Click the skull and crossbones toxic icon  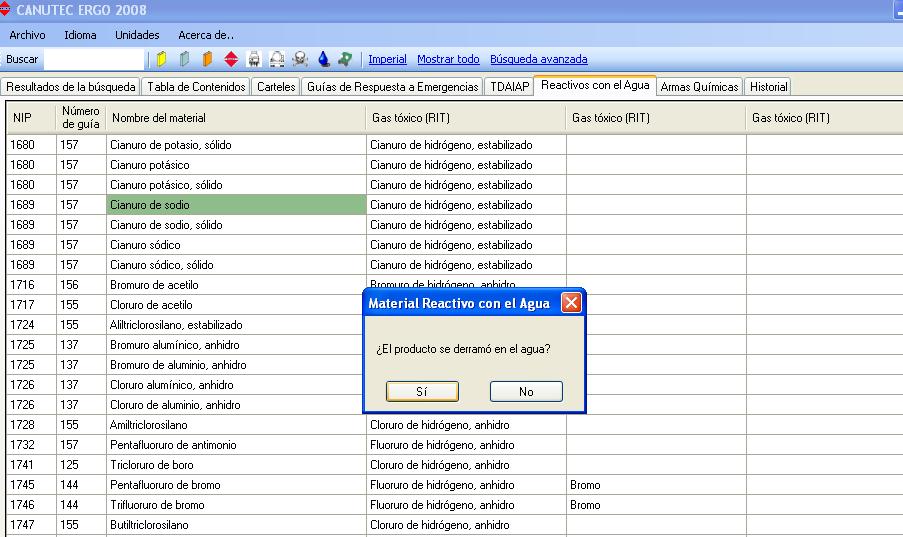pyautogui.click(x=300, y=59)
